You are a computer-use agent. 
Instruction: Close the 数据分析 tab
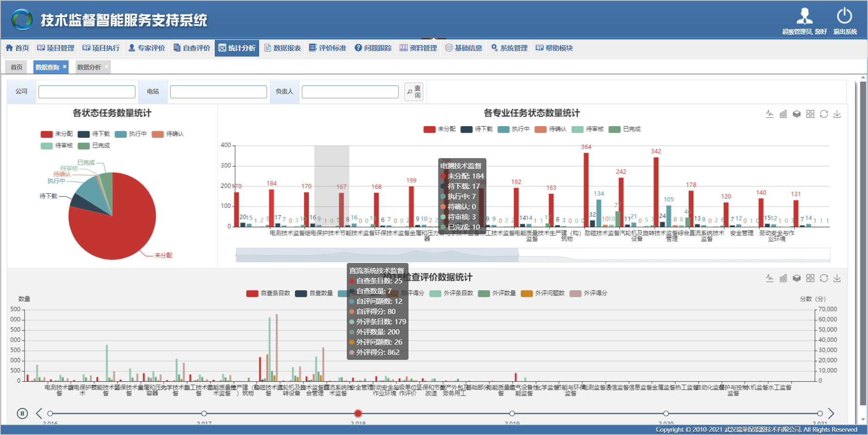tap(107, 67)
